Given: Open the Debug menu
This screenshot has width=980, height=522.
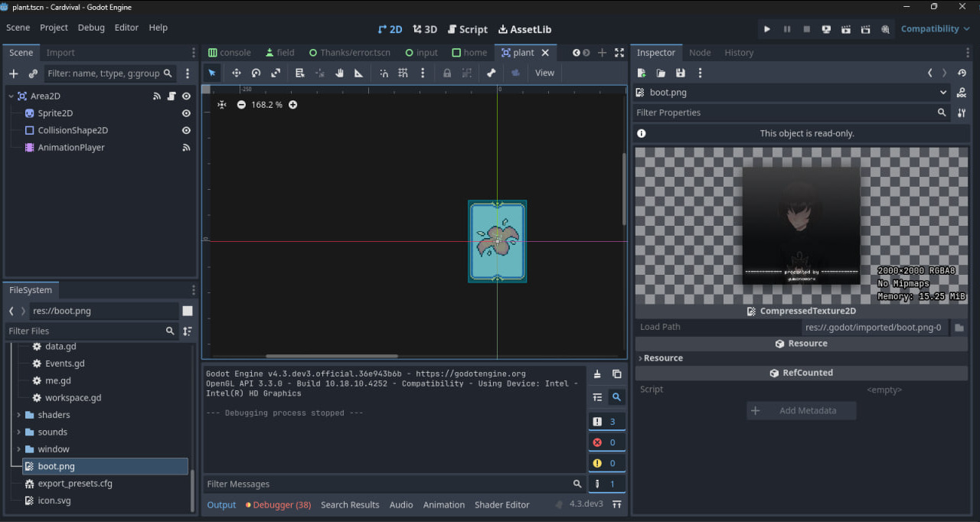Looking at the screenshot, I should coord(91,28).
